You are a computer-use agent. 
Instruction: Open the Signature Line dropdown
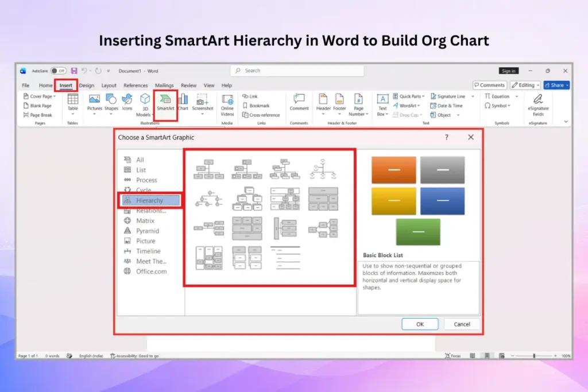[473, 96]
